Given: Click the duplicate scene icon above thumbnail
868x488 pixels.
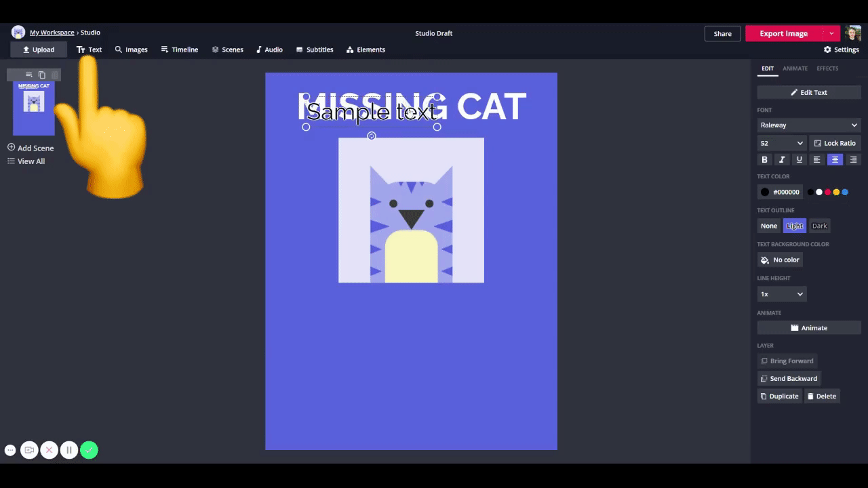Looking at the screenshot, I should [x=42, y=75].
